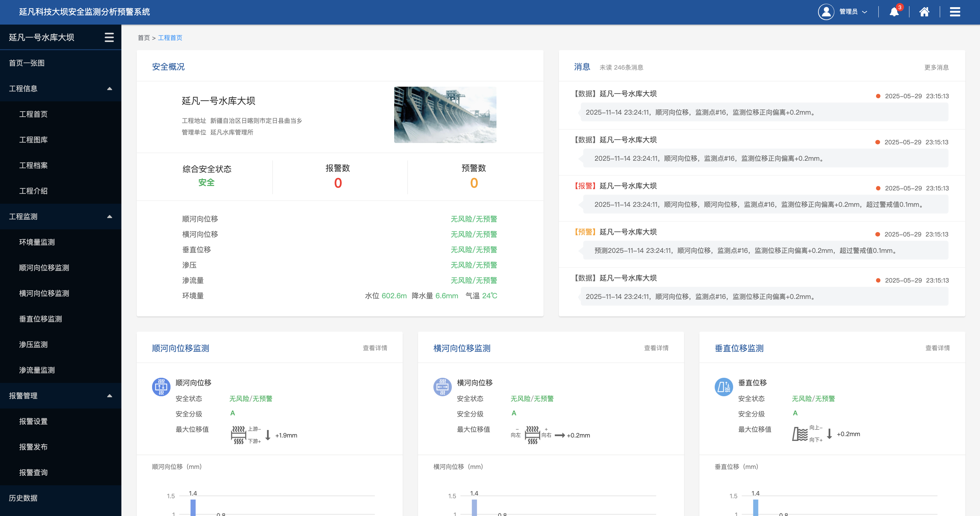Screen dimensions: 980x516
Task: Open 报警设置 sidebar item
Action: (60, 421)
